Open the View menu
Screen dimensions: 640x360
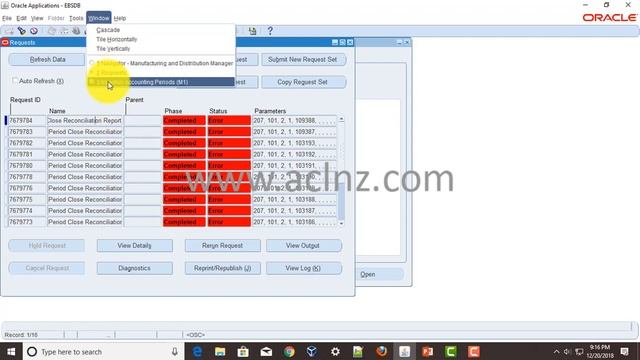pyautogui.click(x=37, y=18)
